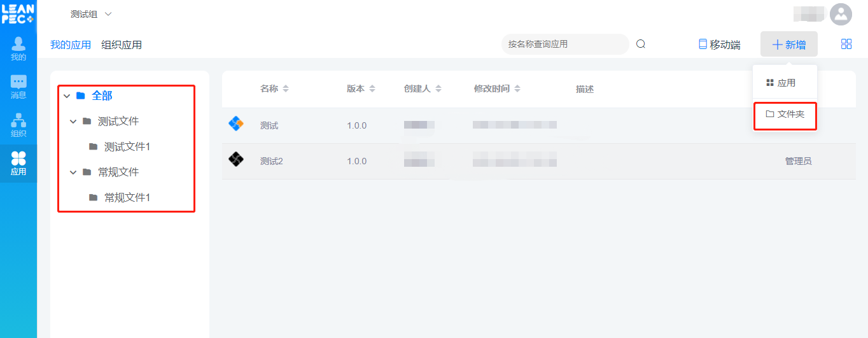Click the blue 测试 app icon

(236, 125)
